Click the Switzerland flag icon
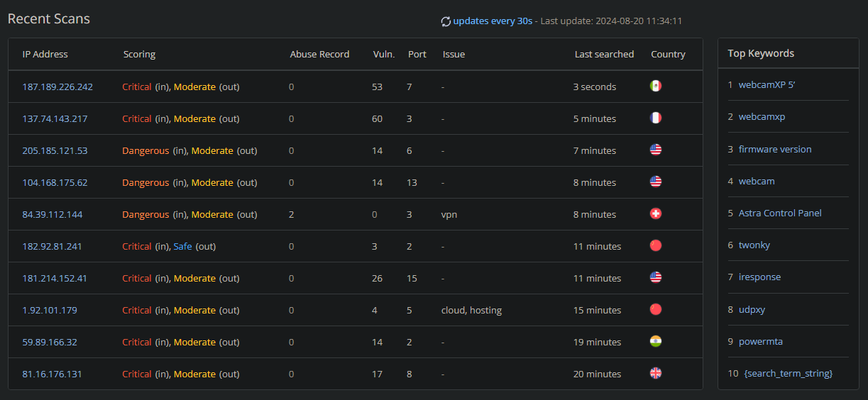The height and width of the screenshot is (400, 868). point(656,214)
